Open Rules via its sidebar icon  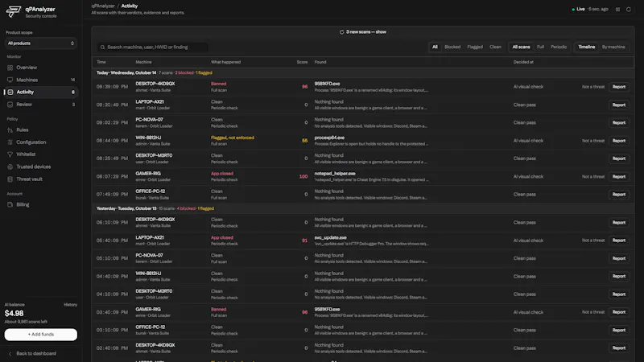tap(10, 130)
